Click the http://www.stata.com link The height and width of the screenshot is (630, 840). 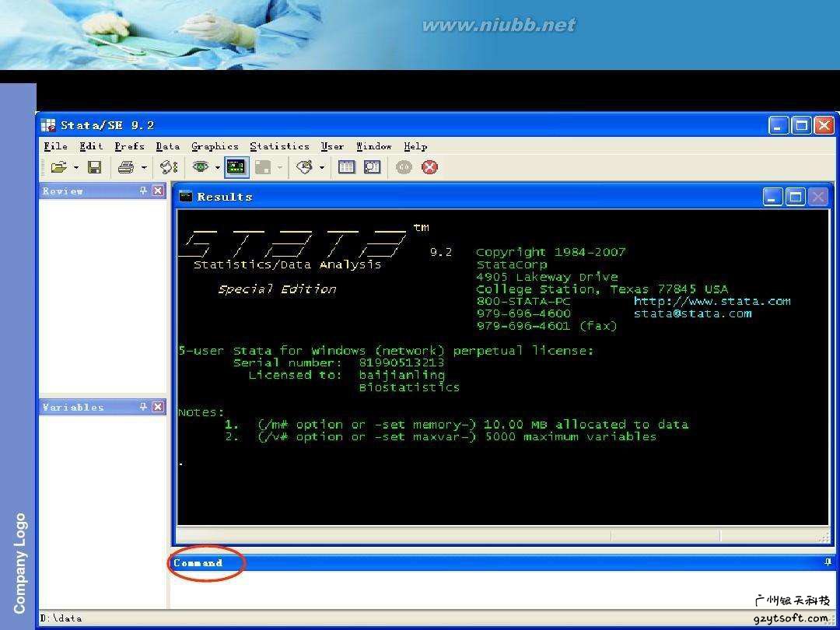tap(712, 301)
